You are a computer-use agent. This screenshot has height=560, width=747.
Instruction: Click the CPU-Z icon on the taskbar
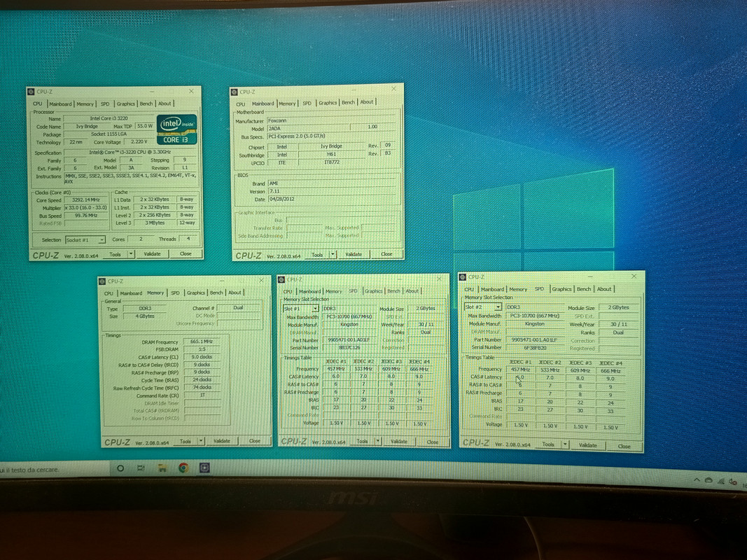204,468
